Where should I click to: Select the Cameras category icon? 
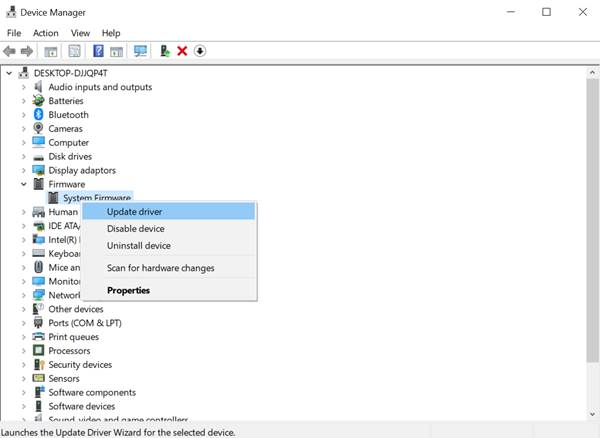coord(39,129)
